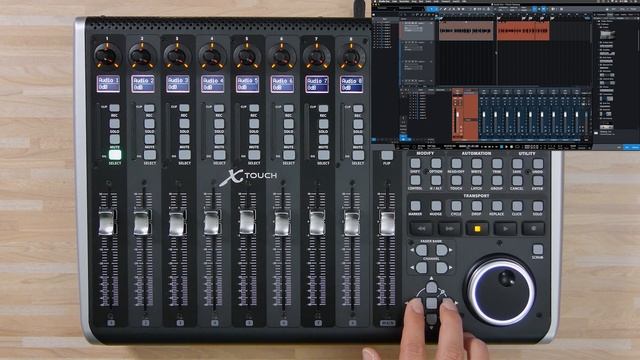Solo channel 6 (Audio 6)

[289, 123]
